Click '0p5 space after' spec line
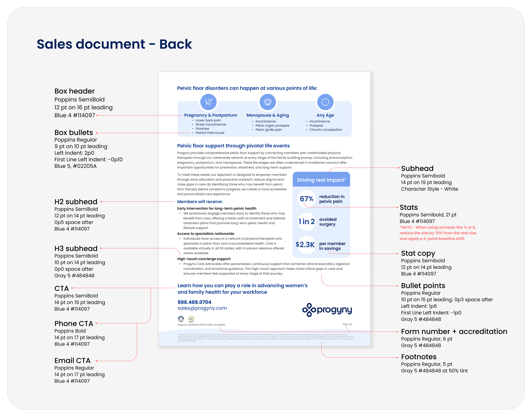 (74, 222)
